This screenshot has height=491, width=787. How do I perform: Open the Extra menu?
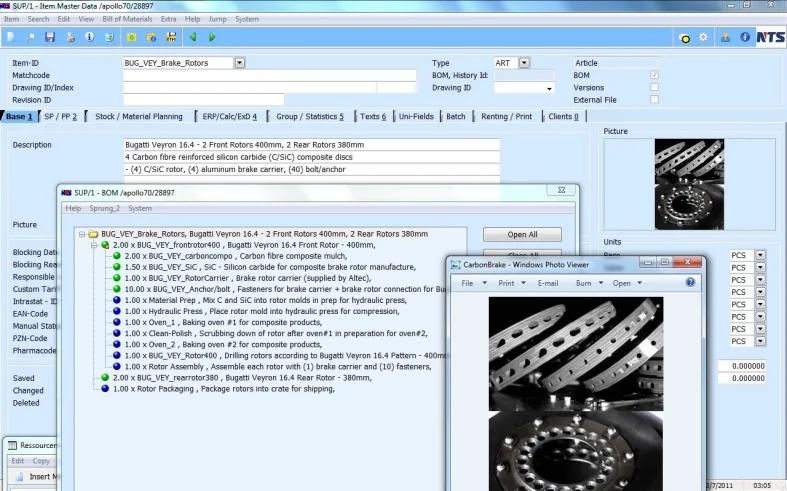(169, 19)
